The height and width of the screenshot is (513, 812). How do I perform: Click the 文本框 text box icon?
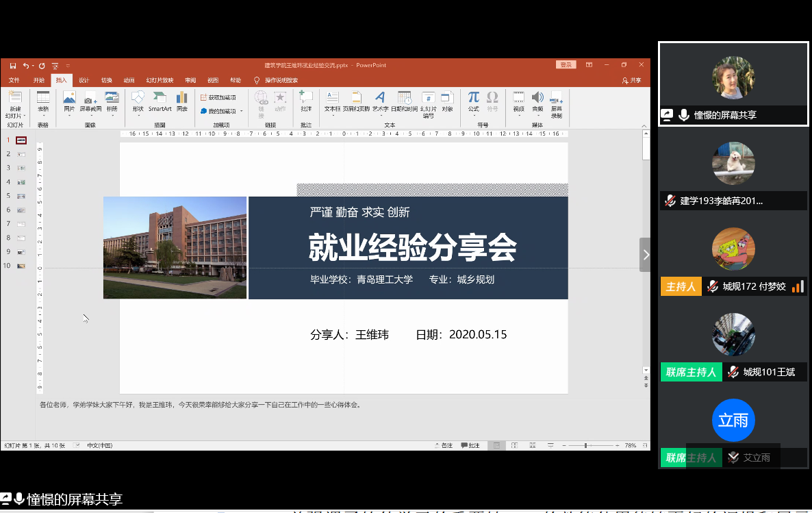click(332, 98)
